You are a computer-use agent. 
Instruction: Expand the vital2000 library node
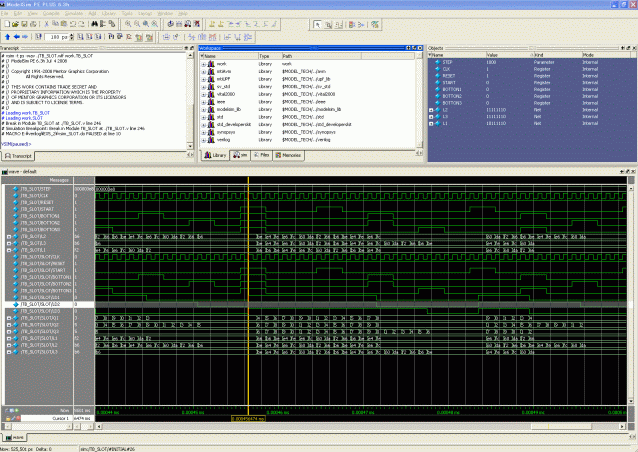[x=203, y=94]
